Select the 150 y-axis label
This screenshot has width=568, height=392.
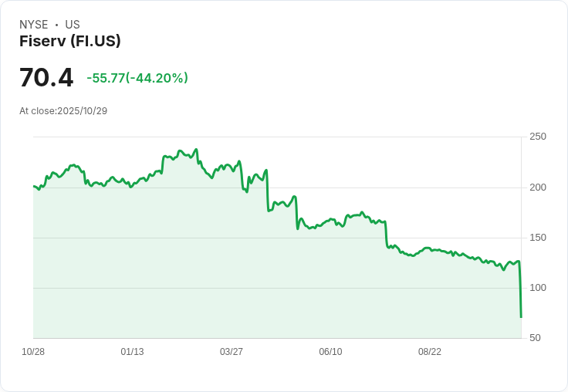[x=538, y=238]
